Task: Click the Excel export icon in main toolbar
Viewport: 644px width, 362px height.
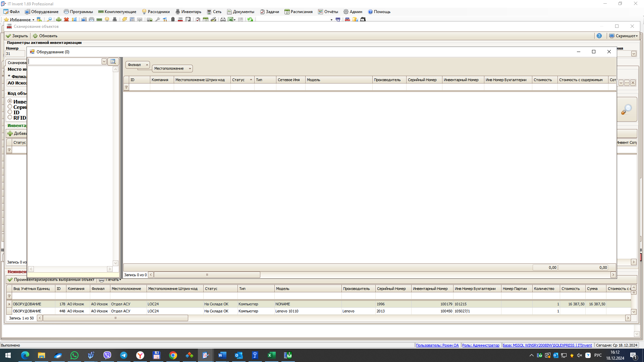Action: (x=230, y=19)
